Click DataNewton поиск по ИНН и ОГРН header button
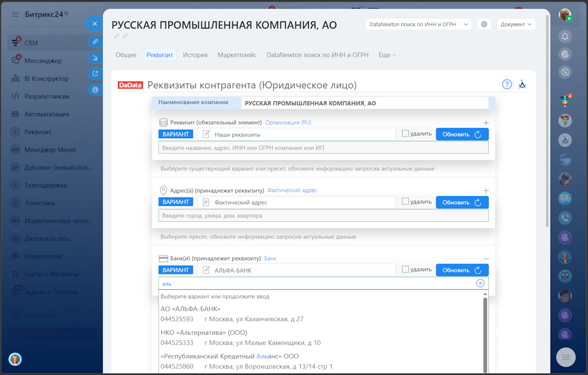 pyautogui.click(x=413, y=24)
